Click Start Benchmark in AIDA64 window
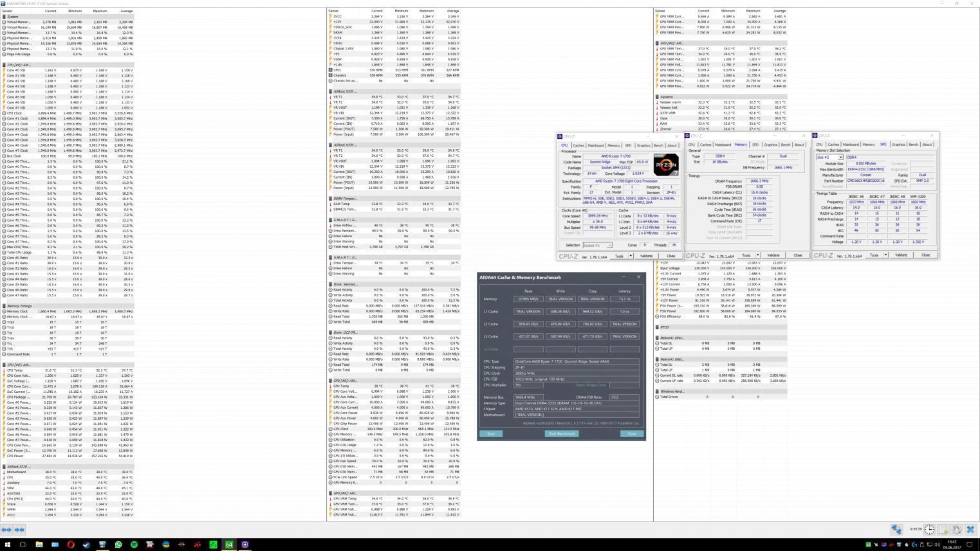This screenshot has height=551, width=980. point(561,433)
